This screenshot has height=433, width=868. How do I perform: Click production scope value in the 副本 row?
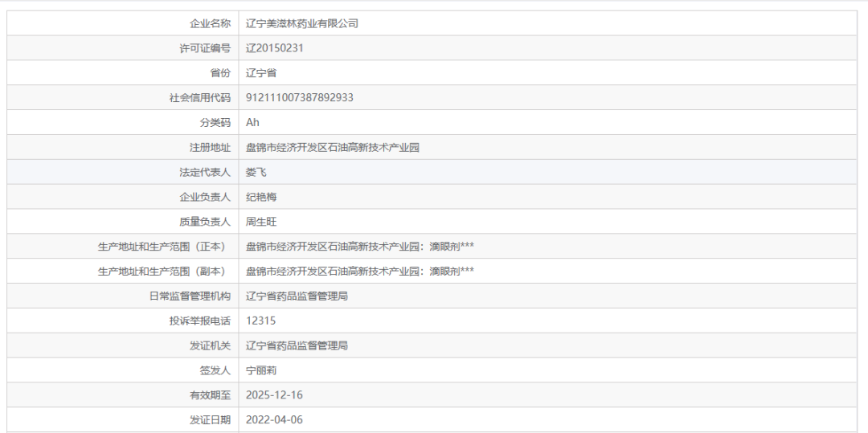coord(359,272)
